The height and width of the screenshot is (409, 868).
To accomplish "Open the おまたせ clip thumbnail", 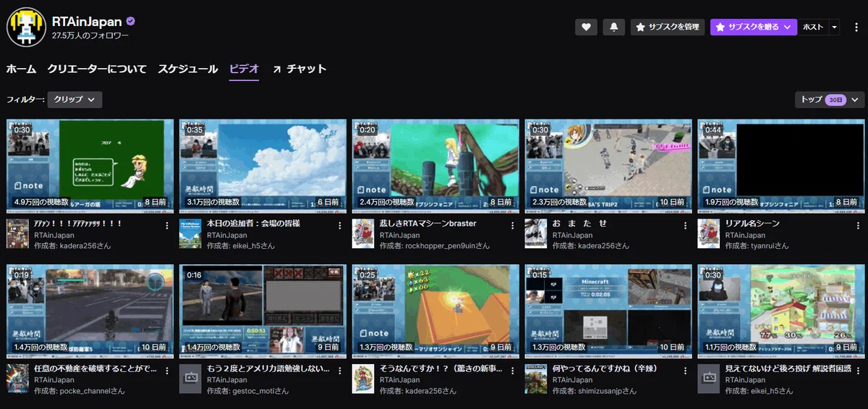I will pos(609,166).
